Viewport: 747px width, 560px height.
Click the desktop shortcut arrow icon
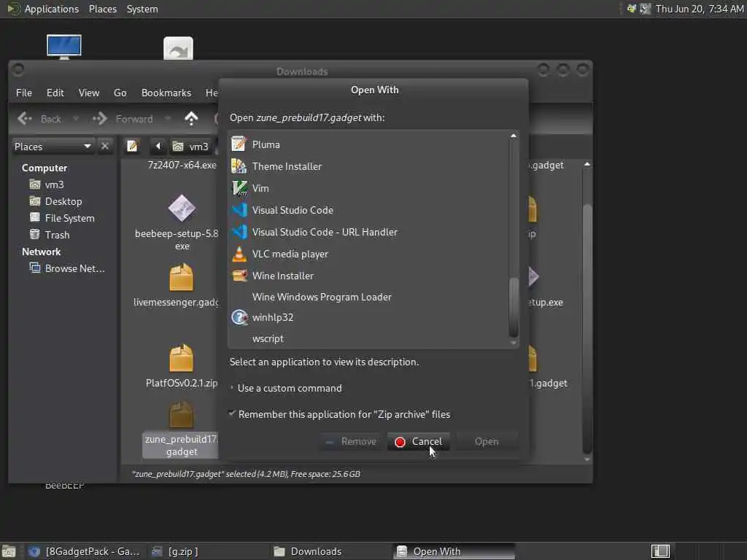pyautogui.click(x=178, y=48)
